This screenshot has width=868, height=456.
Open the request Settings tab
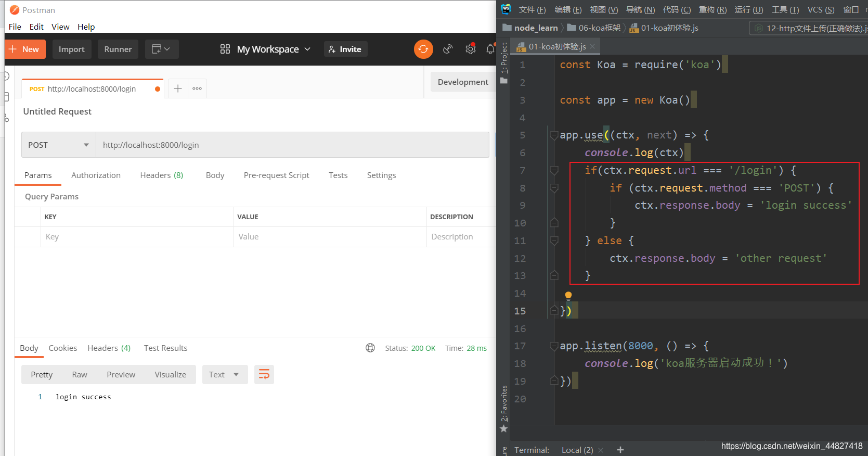tap(381, 175)
